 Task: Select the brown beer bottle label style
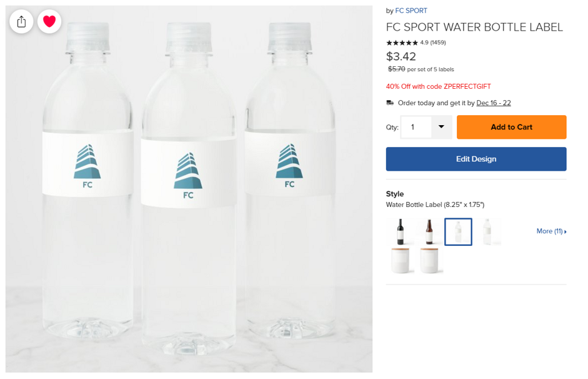point(429,232)
